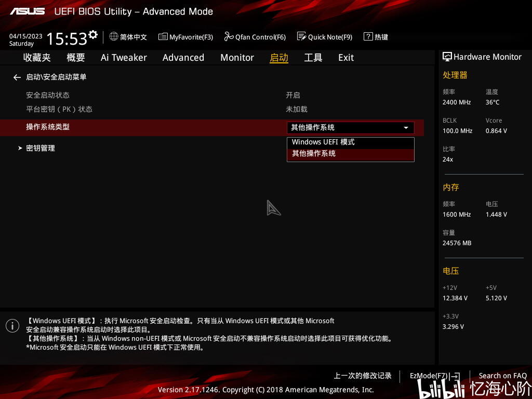Screen dimensions: 532x399
Task: Click the 处理器 section heading
Action: pos(455,75)
